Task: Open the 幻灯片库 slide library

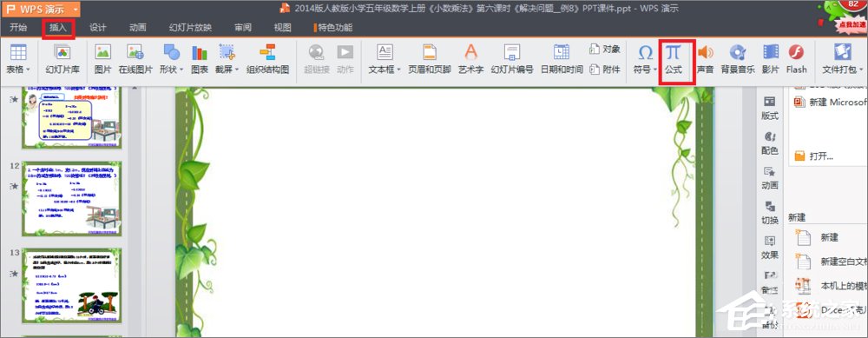Action: (62, 59)
